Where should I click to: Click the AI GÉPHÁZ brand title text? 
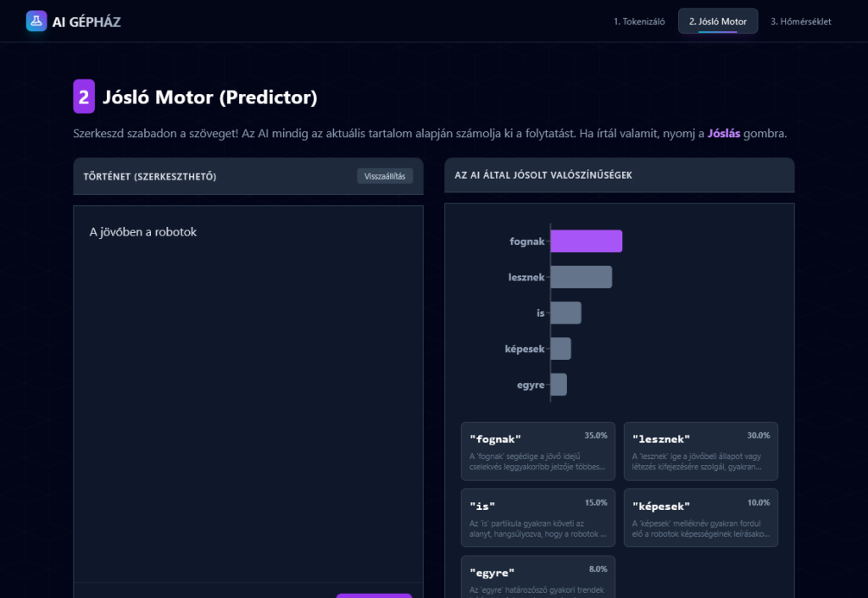coord(86,22)
